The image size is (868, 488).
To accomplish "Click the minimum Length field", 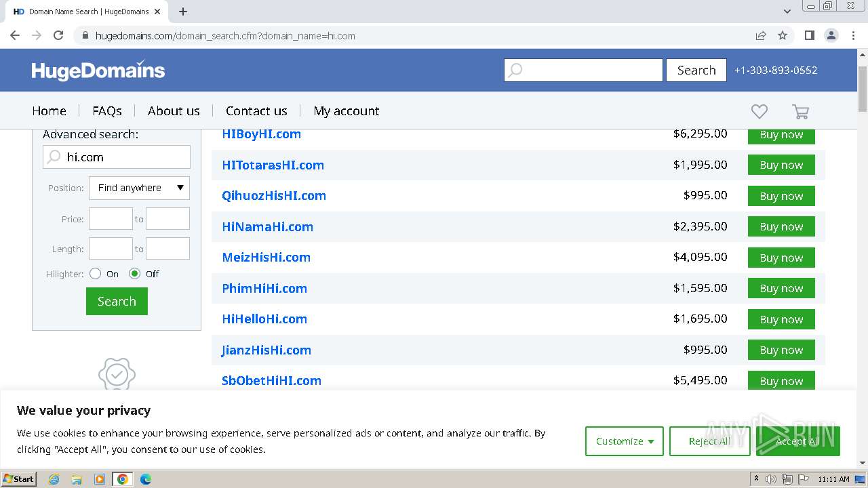I will pyautogui.click(x=111, y=249).
